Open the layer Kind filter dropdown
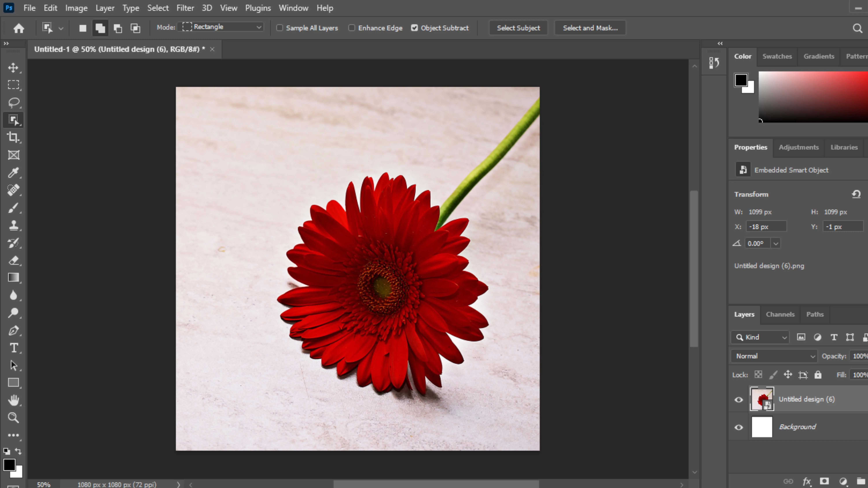This screenshot has height=488, width=868. click(760, 337)
